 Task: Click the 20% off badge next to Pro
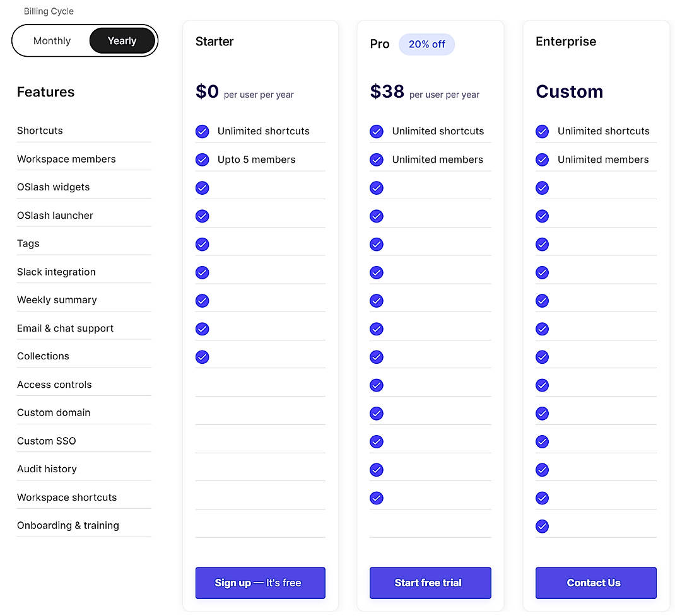(x=426, y=44)
